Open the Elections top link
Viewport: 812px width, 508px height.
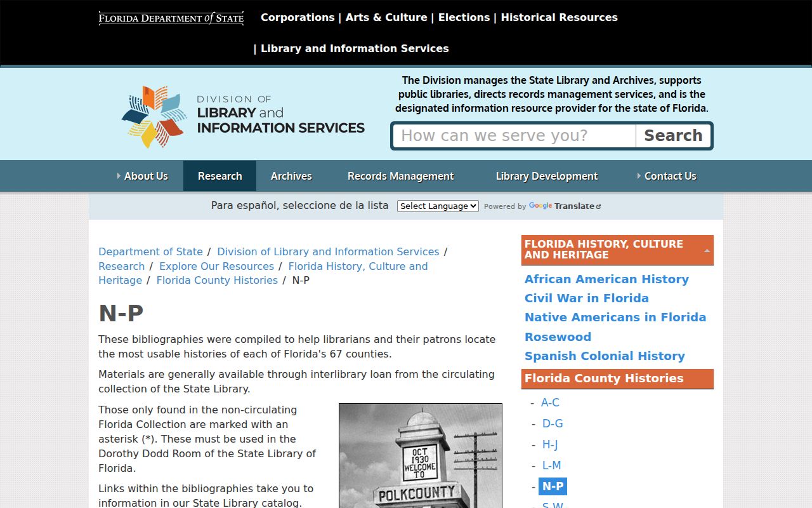[464, 17]
